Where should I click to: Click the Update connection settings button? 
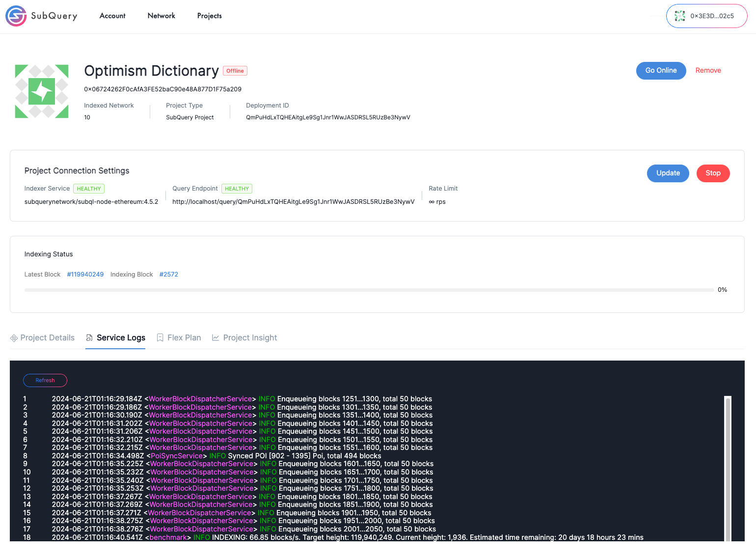point(668,173)
